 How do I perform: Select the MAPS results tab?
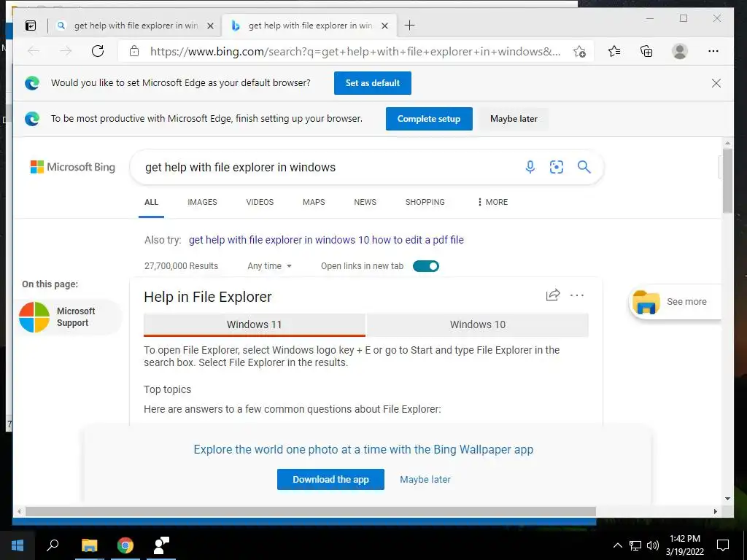point(314,202)
